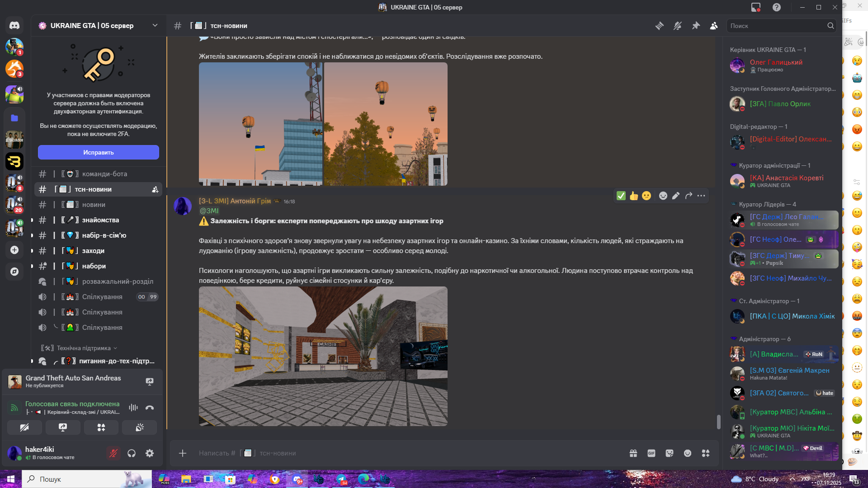Disconnect from voice channel

(x=150, y=408)
